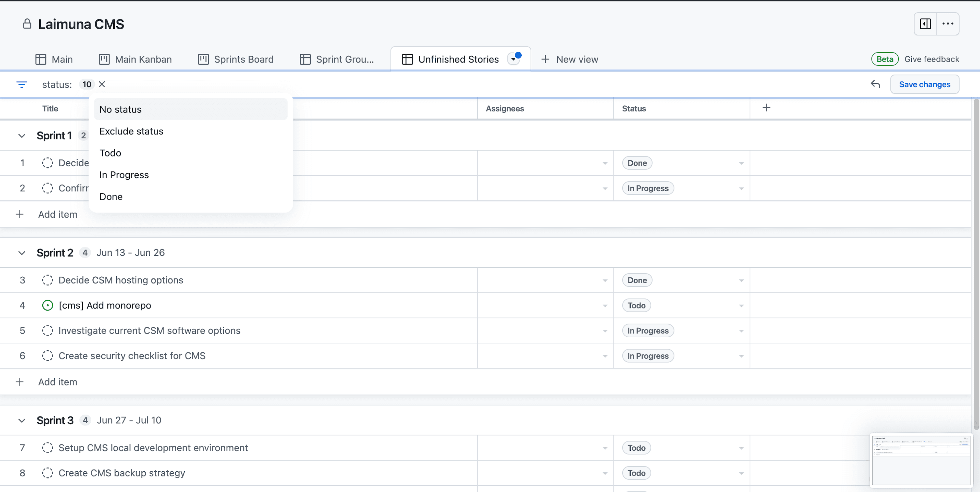
Task: Click draft icon on row 2
Action: pos(47,188)
